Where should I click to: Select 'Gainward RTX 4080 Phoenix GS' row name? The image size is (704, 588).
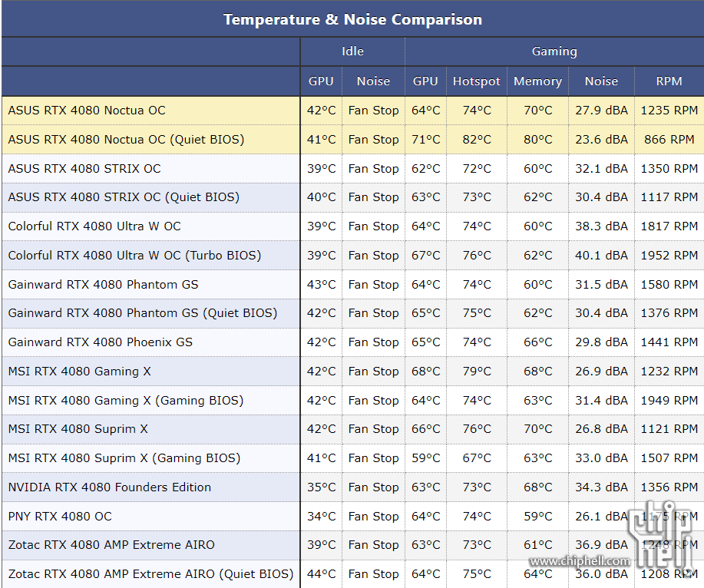(100, 342)
